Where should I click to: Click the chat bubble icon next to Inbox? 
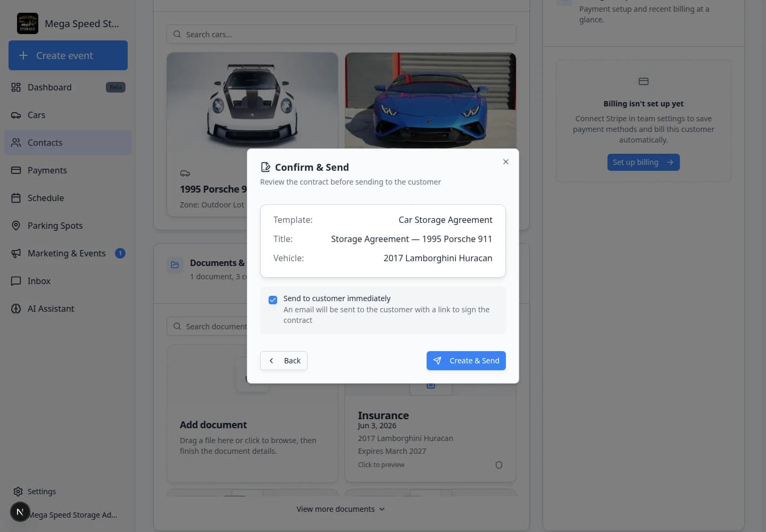(x=16, y=281)
